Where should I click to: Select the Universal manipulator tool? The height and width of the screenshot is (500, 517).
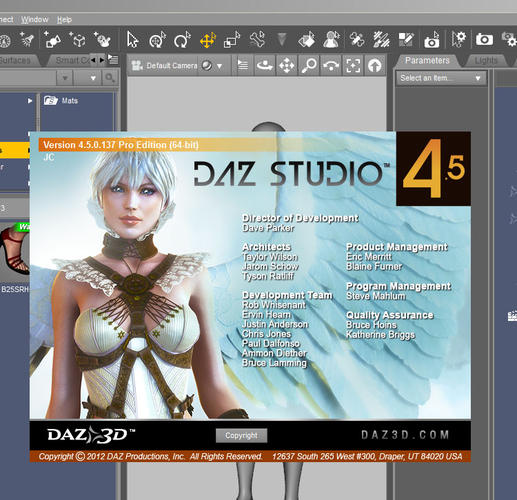pos(157,40)
